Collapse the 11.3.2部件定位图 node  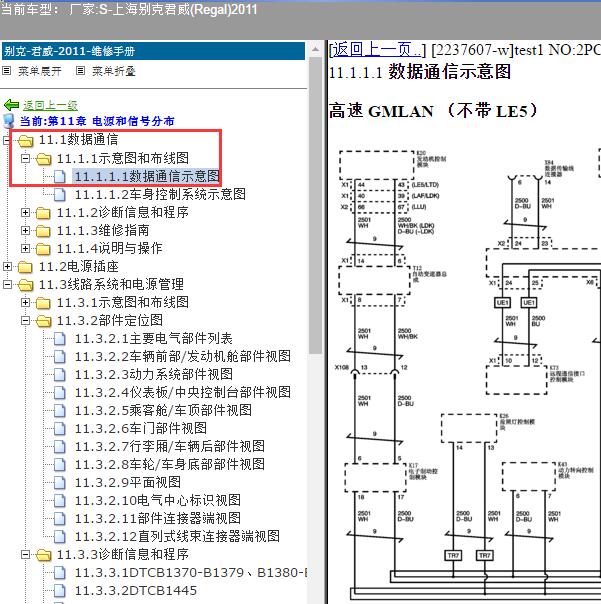click(25, 320)
